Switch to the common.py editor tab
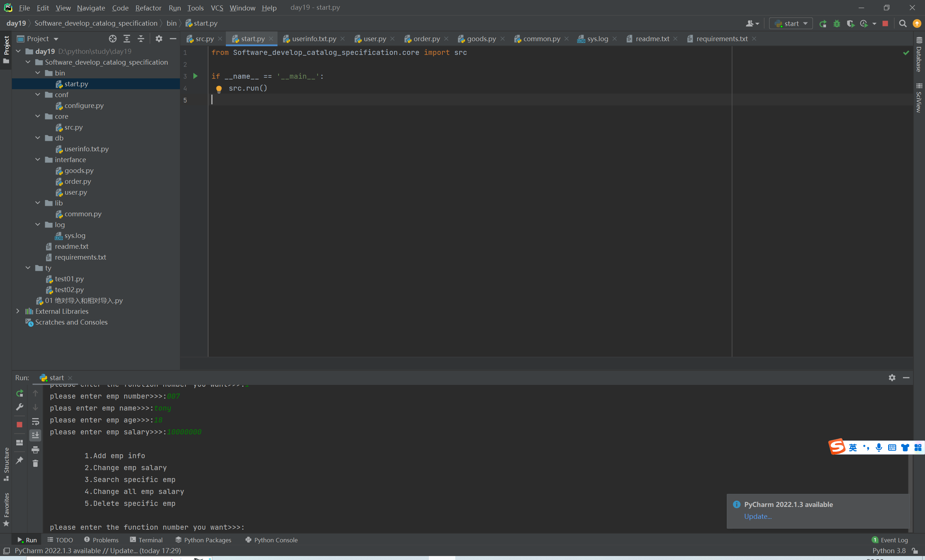Screen dimensions: 925x560 (x=541, y=39)
